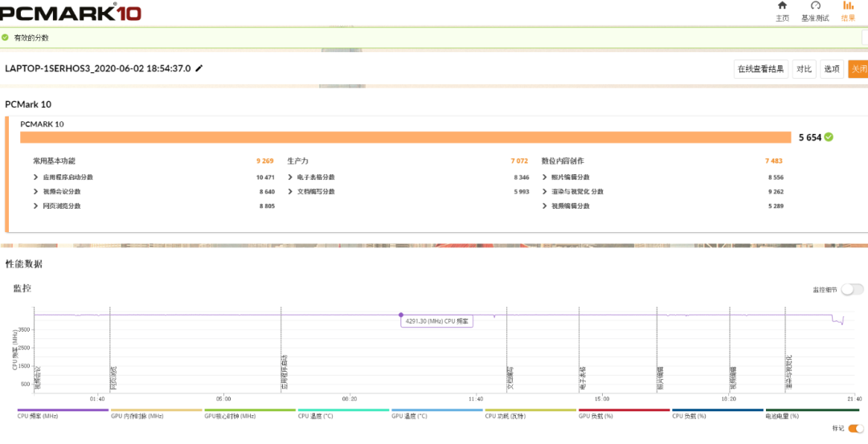Viewport: 868px width, 444px height.
Task: Open the 基准测试 benchmark gauge icon
Action: pyautogui.click(x=815, y=6)
